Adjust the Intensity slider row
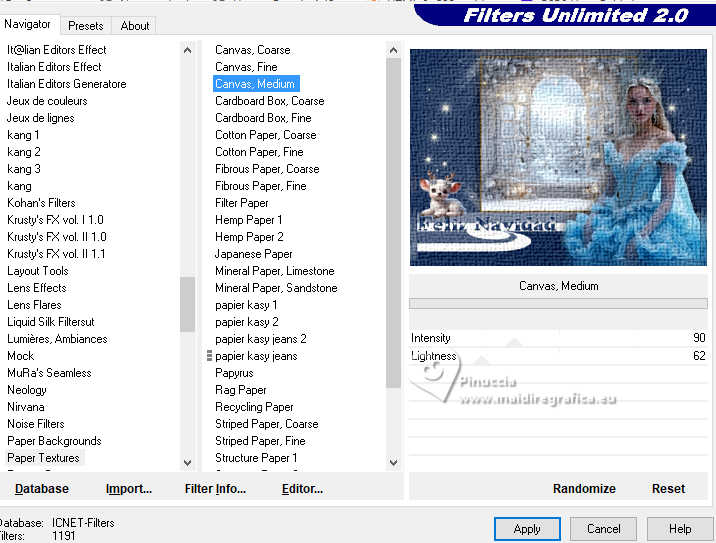 pos(558,338)
